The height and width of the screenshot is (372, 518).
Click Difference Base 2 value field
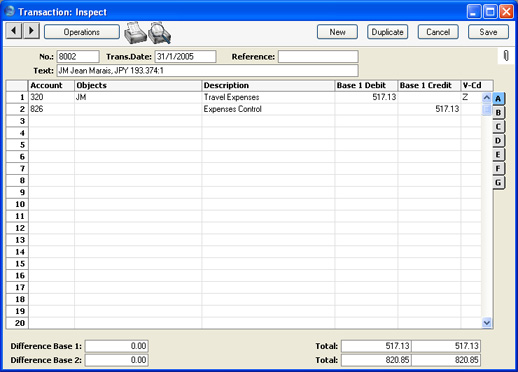pyautogui.click(x=117, y=360)
